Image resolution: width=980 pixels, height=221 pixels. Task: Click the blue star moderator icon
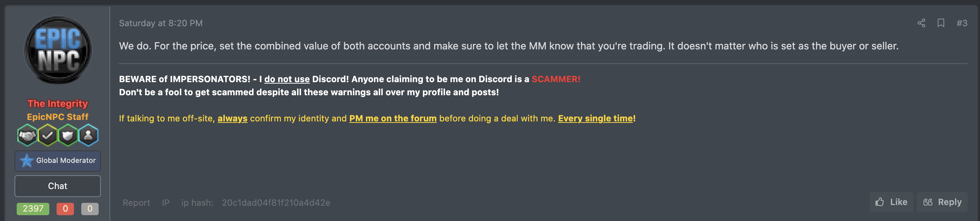(26, 160)
